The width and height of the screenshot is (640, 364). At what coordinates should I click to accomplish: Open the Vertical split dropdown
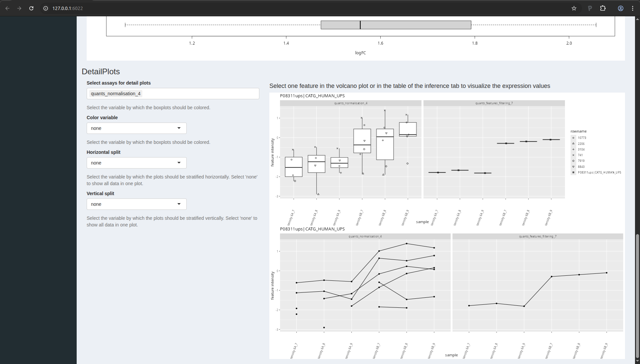(136, 204)
